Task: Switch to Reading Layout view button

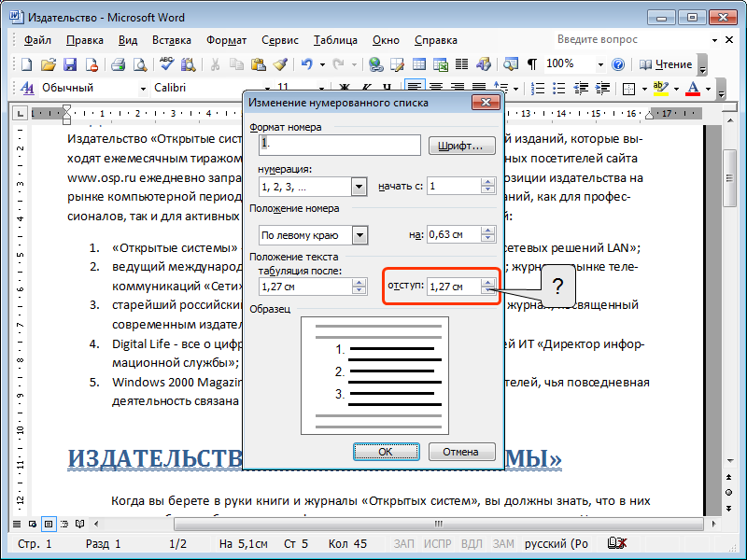Action: click(80, 524)
